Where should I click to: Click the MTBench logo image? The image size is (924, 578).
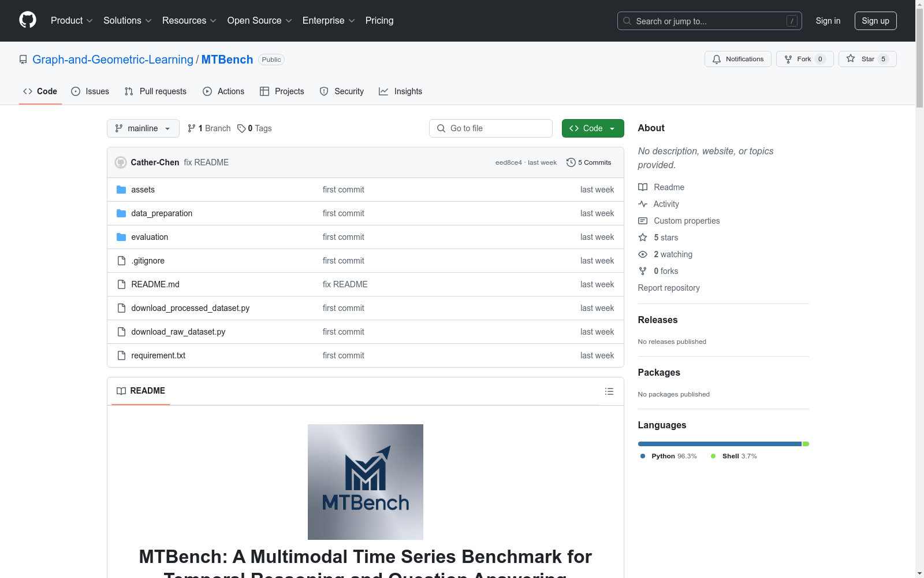(366, 482)
